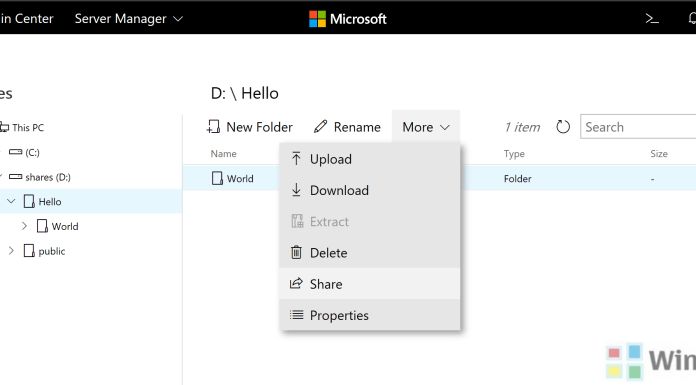The width and height of the screenshot is (696, 385).
Task: Click the Search input field
Action: pyautogui.click(x=638, y=127)
